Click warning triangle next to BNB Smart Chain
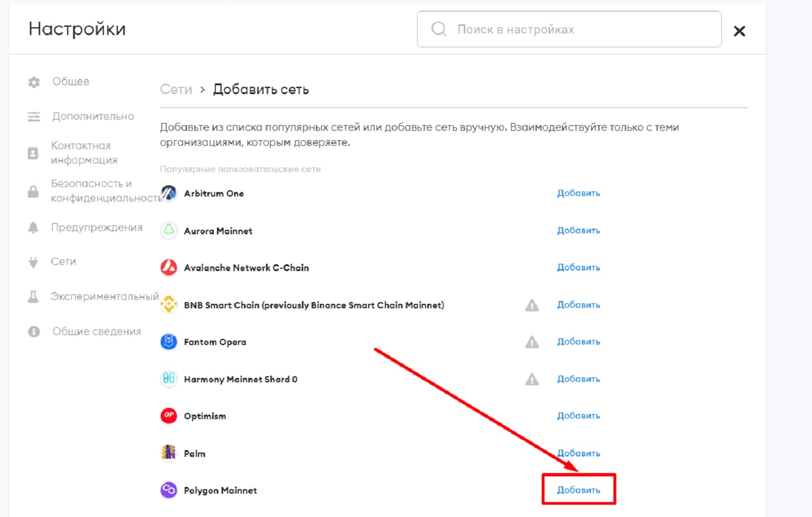Viewport: 812px width, 517px height. (x=532, y=305)
